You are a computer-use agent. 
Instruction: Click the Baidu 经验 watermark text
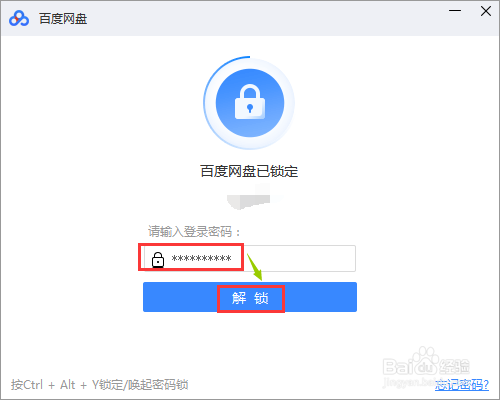pos(426,367)
